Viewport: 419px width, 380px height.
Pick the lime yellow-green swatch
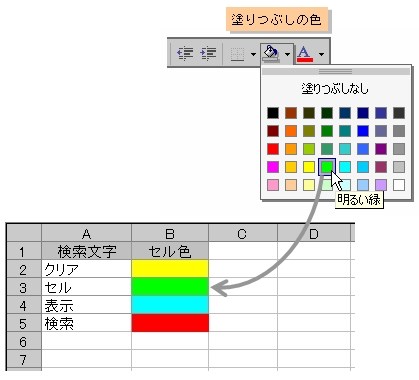click(309, 149)
